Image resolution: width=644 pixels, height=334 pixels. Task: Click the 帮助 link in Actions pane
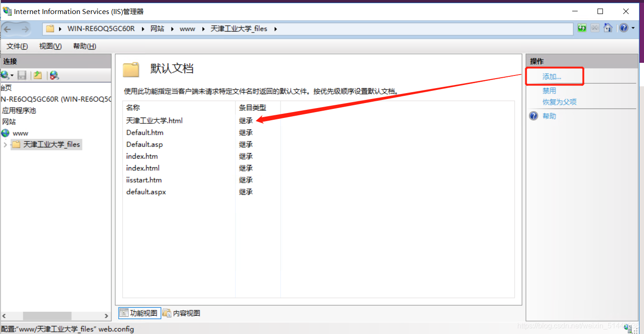[549, 116]
